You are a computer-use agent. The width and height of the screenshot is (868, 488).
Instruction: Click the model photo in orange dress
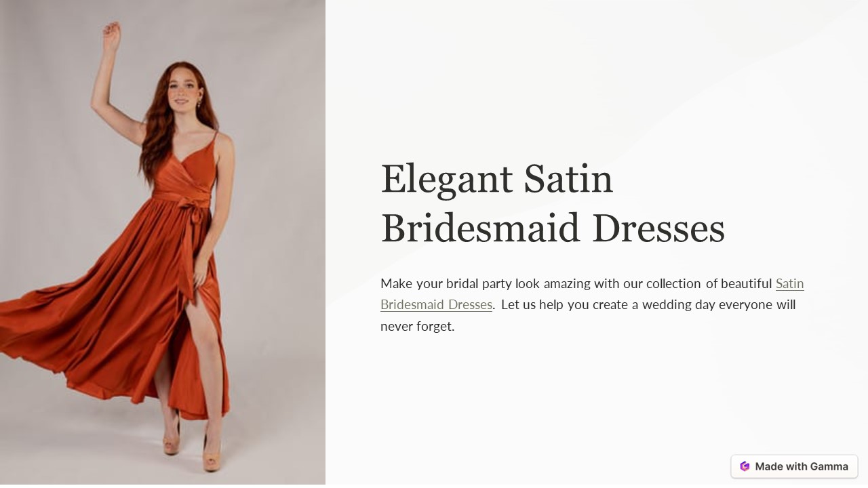tap(163, 244)
